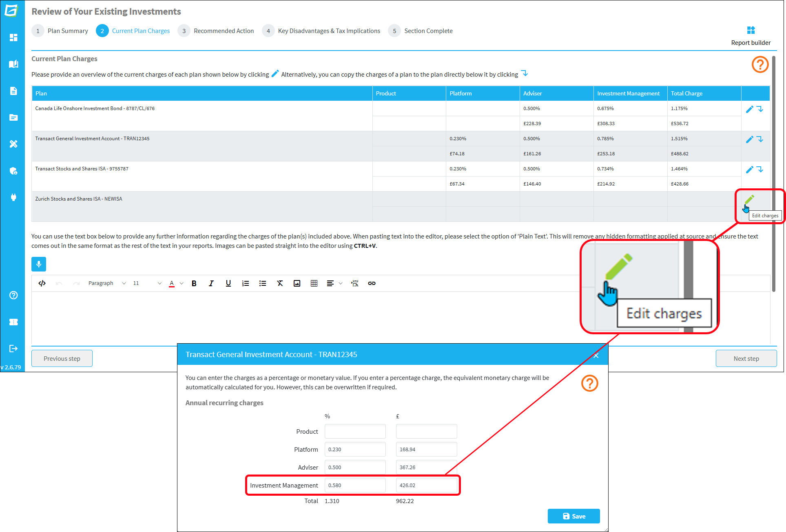Toggle bold formatting in editor

coord(194,283)
